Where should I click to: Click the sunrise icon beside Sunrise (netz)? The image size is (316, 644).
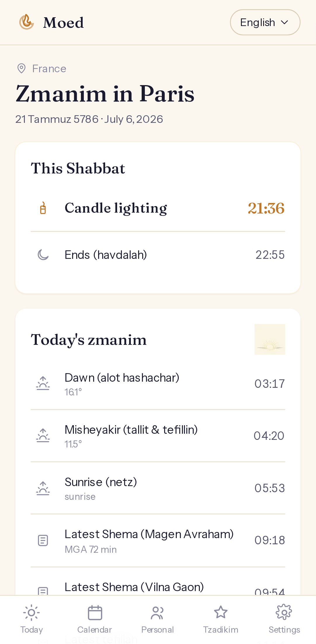43,488
